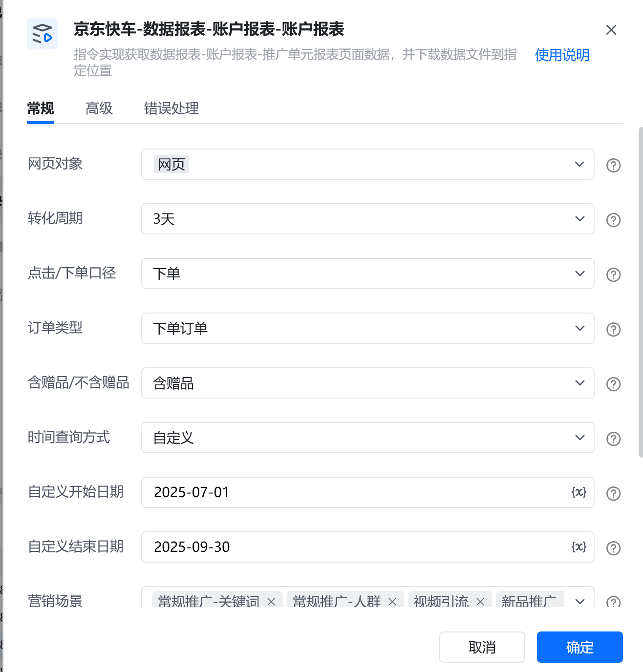
Task: Click the 常规推广-人群 tag text
Action: (x=337, y=601)
